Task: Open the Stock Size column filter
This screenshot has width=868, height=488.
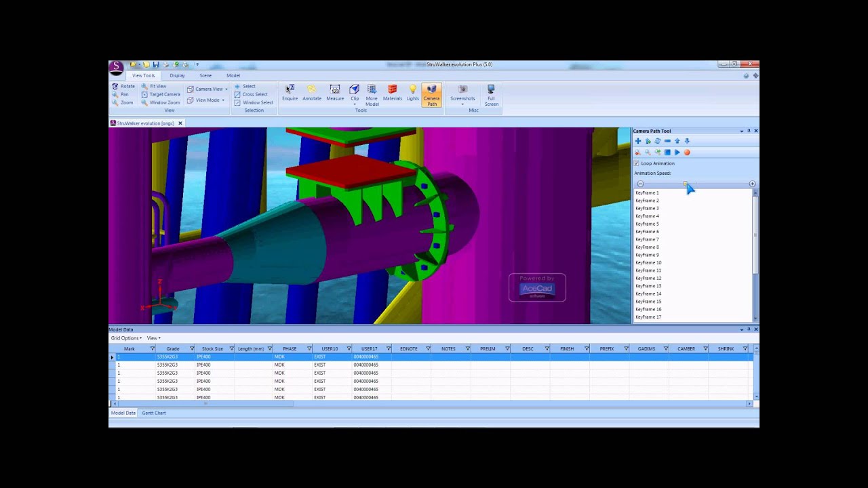Action: pyautogui.click(x=231, y=348)
